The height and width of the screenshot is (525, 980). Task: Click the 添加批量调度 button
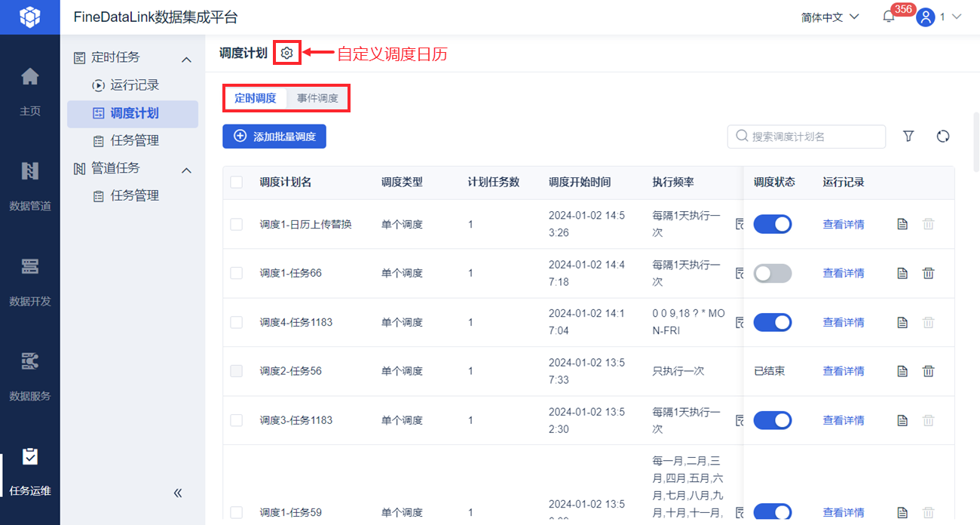(x=274, y=137)
